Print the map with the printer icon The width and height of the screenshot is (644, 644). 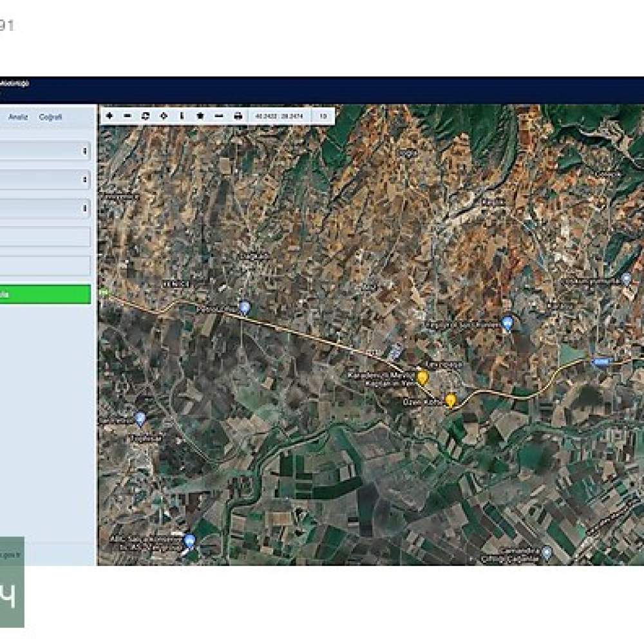(x=238, y=116)
